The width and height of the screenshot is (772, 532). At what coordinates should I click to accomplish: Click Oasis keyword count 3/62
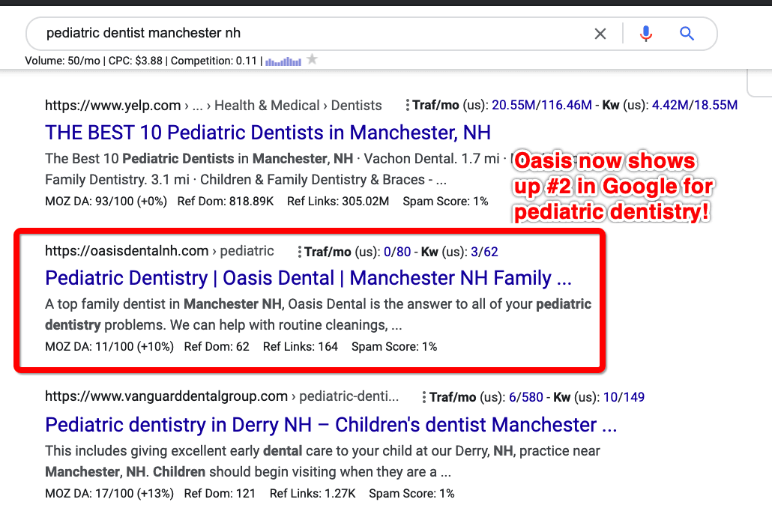[484, 252]
